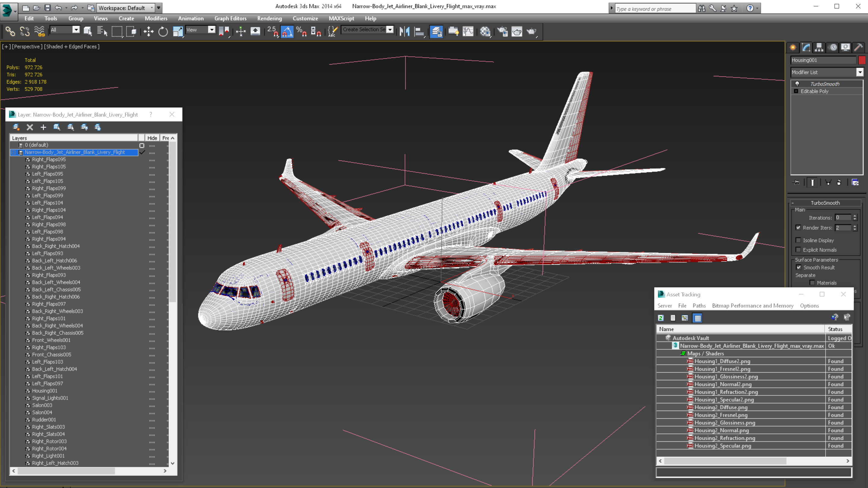The width and height of the screenshot is (868, 488).
Task: Click the Housing001 object color swatch
Action: pyautogui.click(x=862, y=60)
